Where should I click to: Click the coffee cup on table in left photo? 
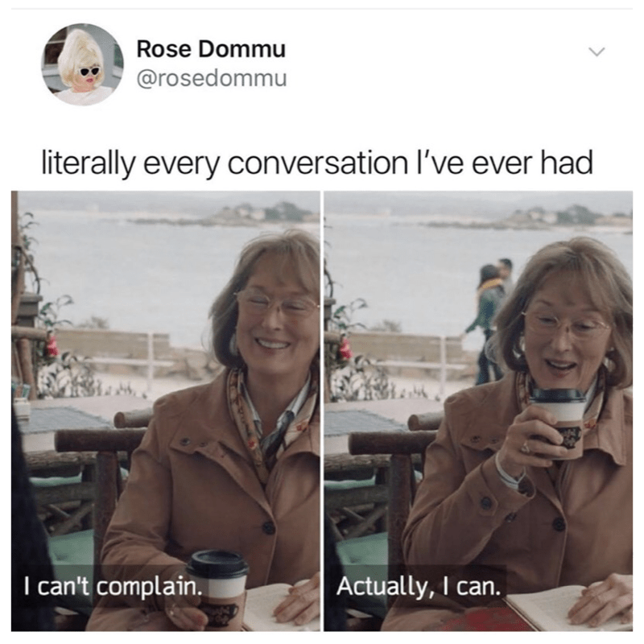tap(217, 588)
